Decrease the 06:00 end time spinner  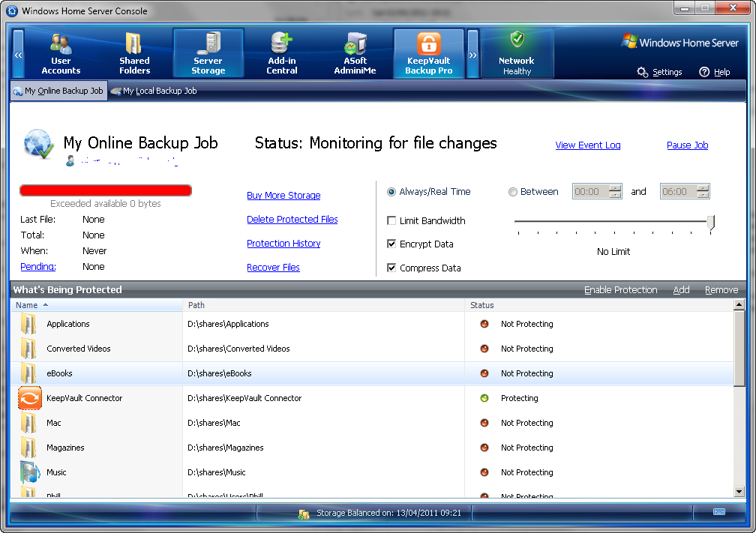703,195
